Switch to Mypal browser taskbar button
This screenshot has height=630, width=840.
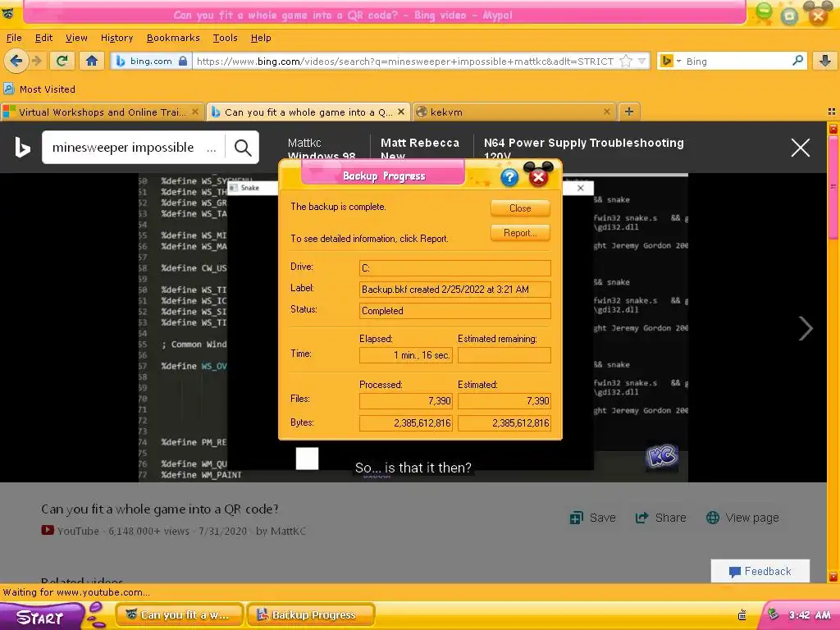tap(180, 615)
